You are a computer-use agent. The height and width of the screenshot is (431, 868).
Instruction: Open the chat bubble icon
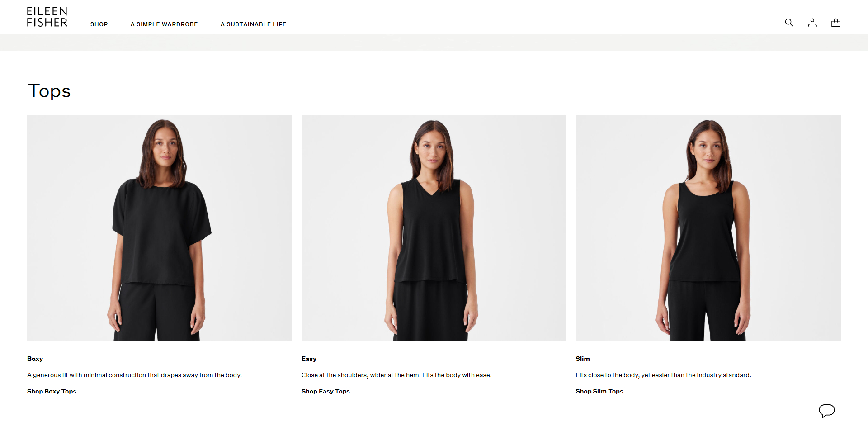[828, 411]
